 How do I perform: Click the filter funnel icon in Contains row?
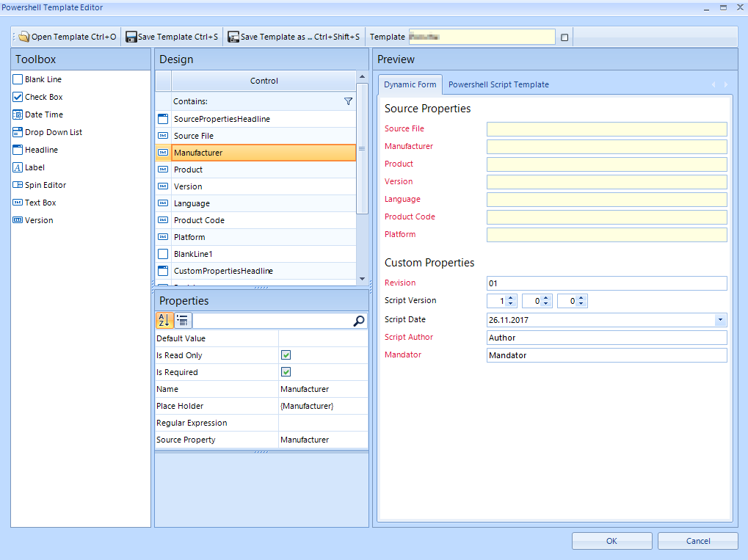click(348, 101)
